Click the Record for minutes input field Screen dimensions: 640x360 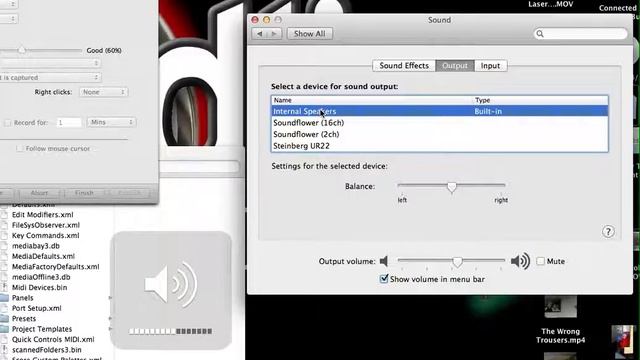tap(69, 122)
